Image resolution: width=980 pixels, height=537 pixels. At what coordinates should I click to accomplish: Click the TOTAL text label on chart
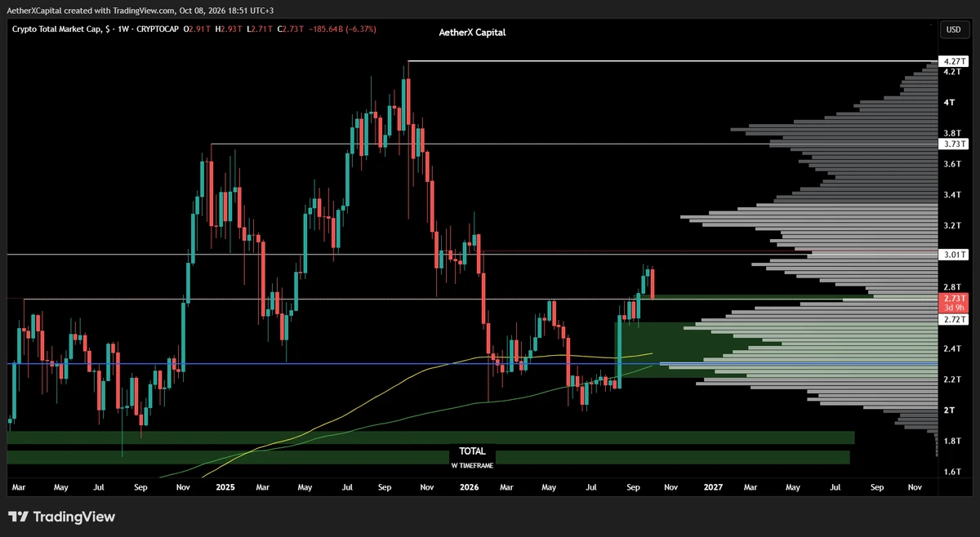[x=472, y=450]
